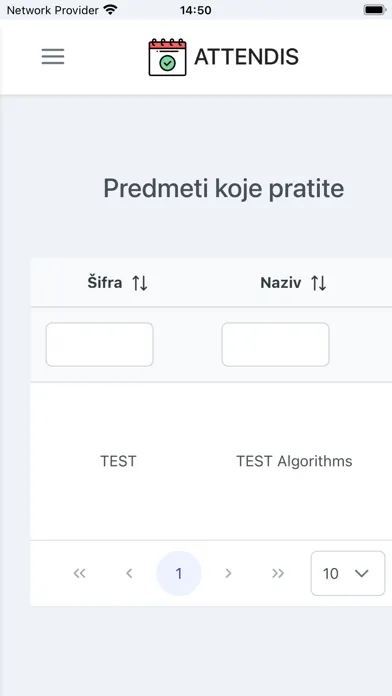
Task: Sort by Naziv using its arrows icon
Action: coord(318,283)
